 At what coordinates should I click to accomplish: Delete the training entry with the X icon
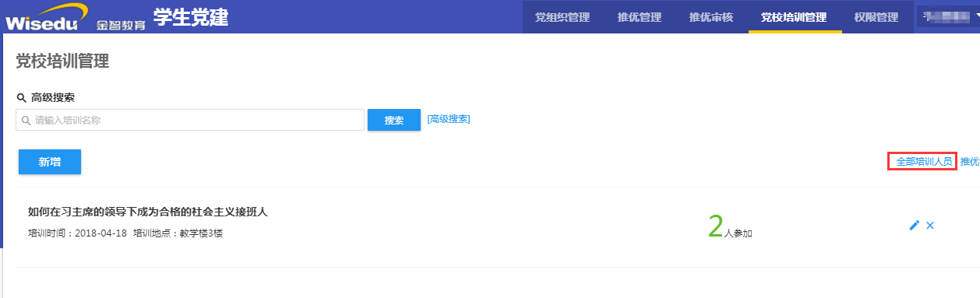[930, 225]
